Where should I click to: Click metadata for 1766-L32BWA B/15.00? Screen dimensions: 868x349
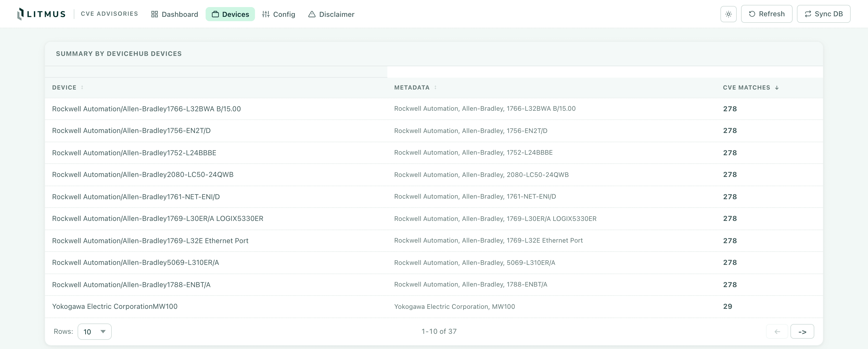(x=485, y=109)
